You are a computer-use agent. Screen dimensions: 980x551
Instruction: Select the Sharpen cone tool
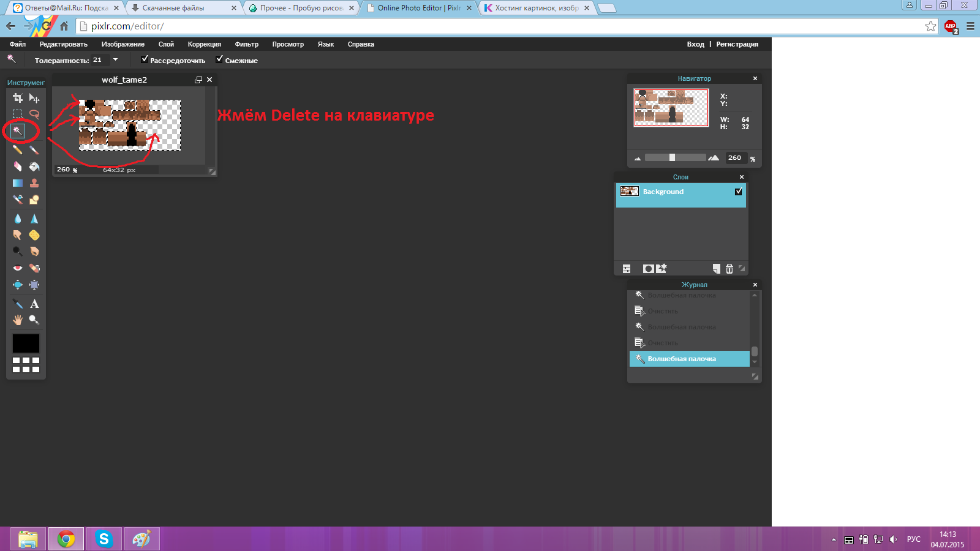point(34,219)
